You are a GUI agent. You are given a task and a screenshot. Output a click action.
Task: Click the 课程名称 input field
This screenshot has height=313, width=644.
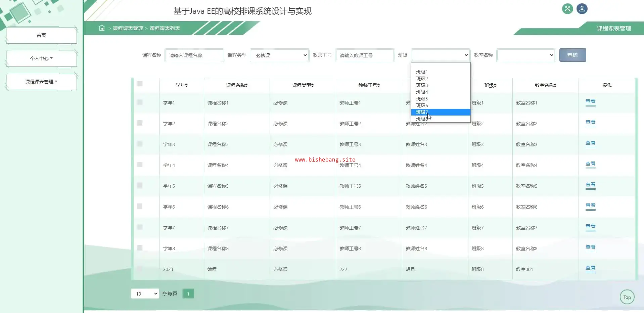point(194,55)
